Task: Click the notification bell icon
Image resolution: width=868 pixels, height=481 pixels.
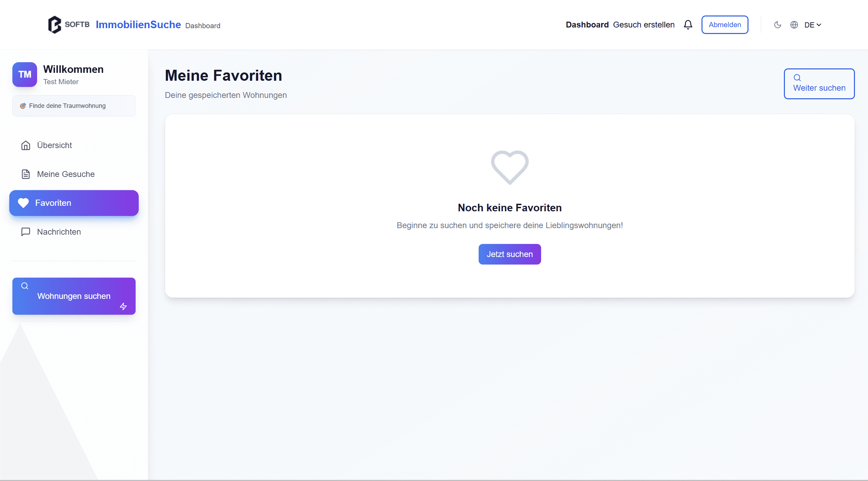Action: 688,25
